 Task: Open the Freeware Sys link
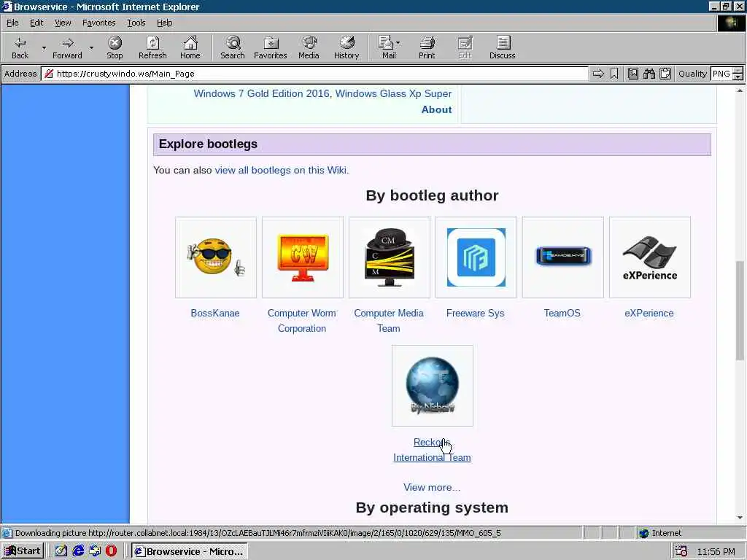(x=476, y=314)
